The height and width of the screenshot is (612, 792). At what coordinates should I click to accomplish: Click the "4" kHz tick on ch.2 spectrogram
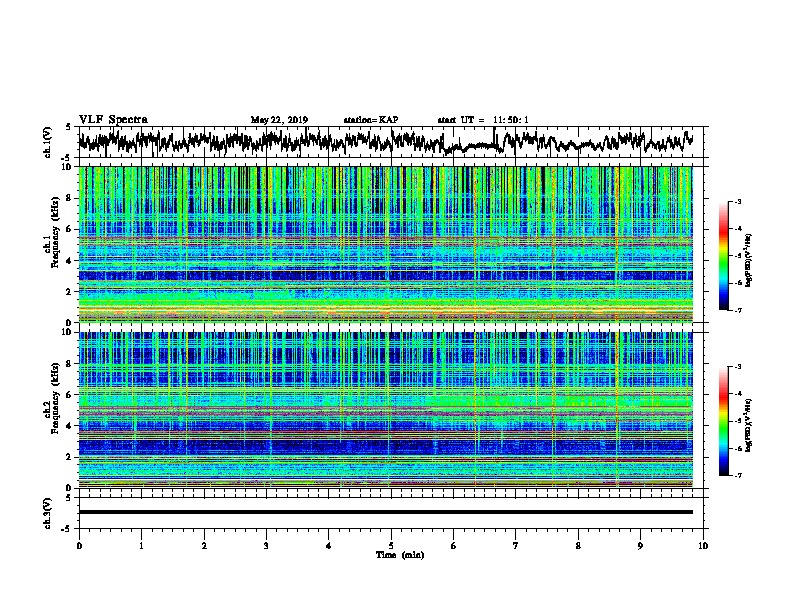(x=70, y=426)
